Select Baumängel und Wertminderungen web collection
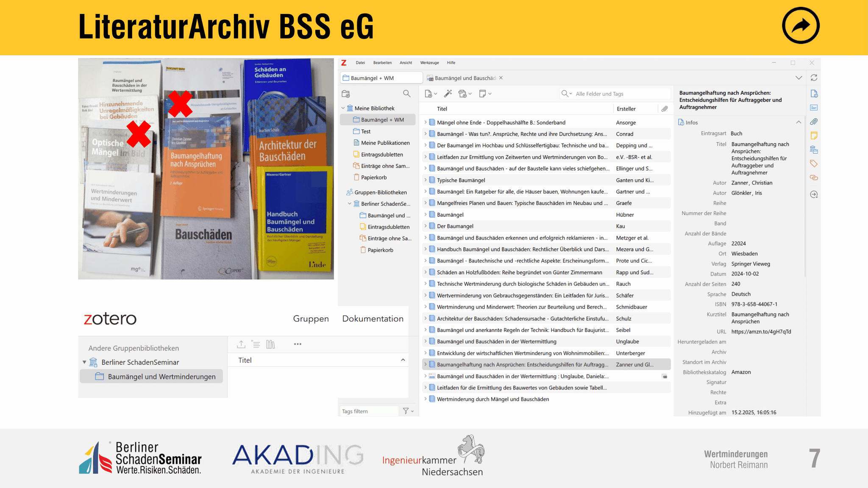 151,377
